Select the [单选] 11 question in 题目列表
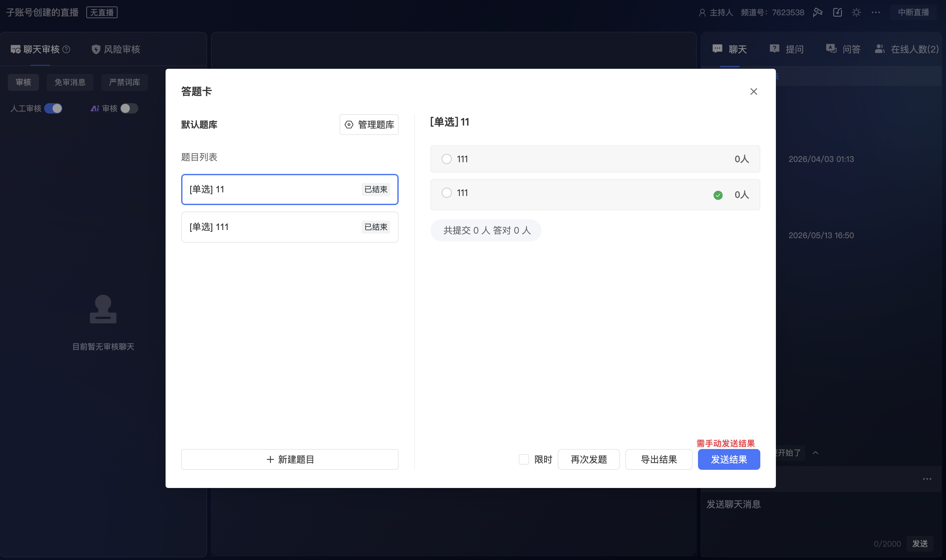 click(290, 189)
